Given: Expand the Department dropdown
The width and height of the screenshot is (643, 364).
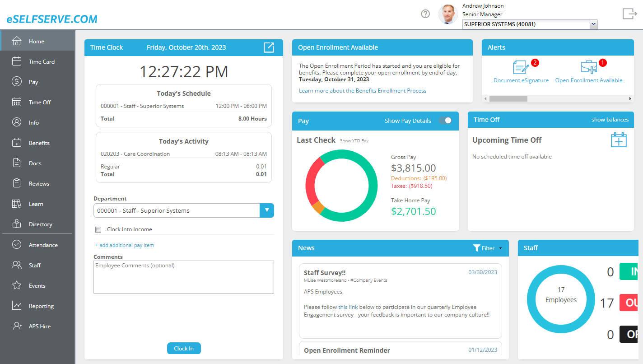Looking at the screenshot, I should point(266,210).
